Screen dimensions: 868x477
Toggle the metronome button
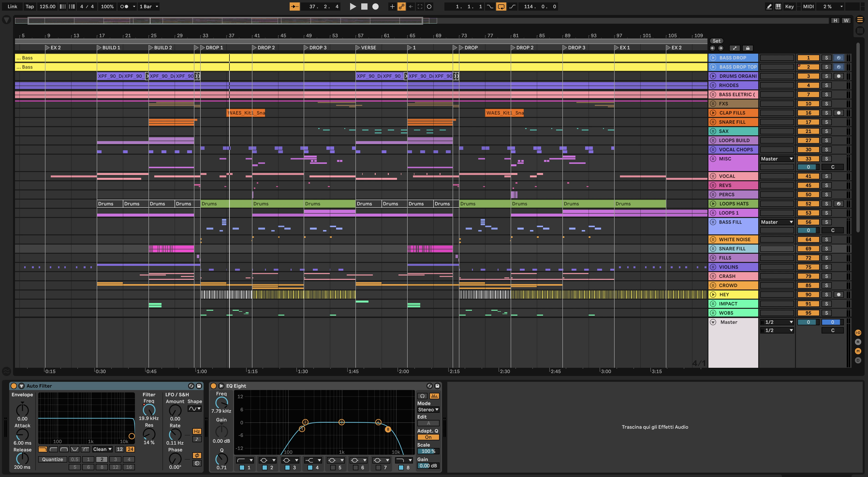[x=124, y=6]
